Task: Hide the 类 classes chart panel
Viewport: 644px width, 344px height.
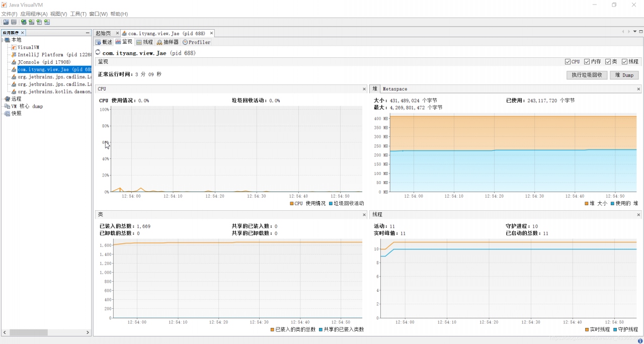Action: [364, 215]
